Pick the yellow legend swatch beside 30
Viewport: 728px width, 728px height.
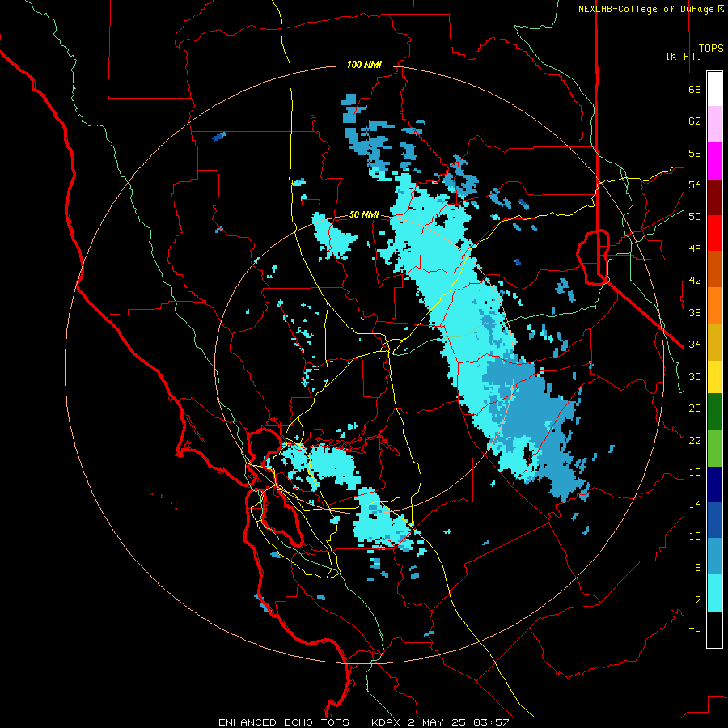point(714,376)
